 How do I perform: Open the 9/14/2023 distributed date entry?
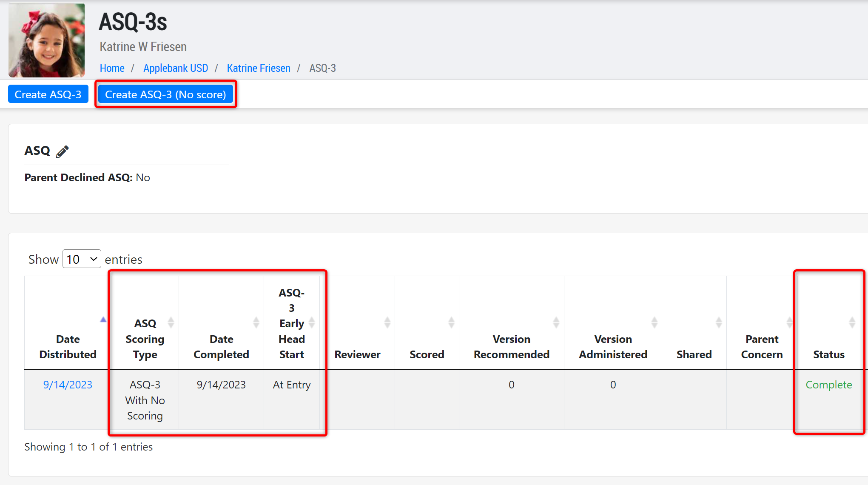(x=68, y=385)
